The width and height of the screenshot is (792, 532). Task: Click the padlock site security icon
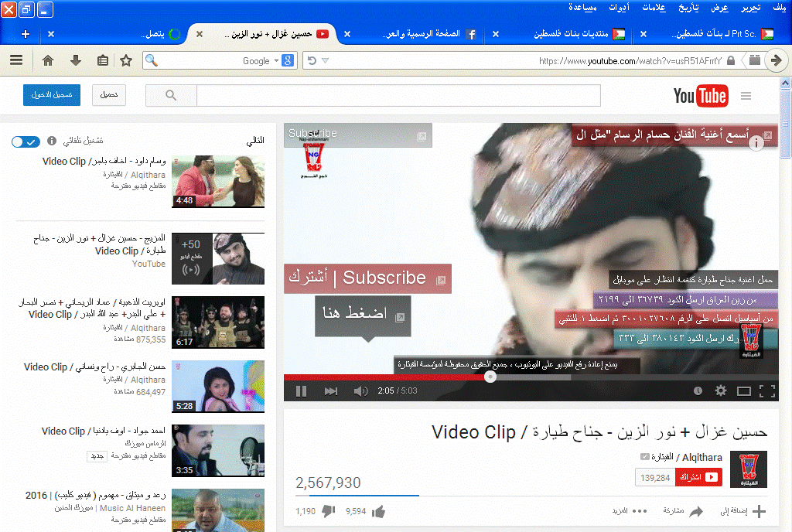730,60
